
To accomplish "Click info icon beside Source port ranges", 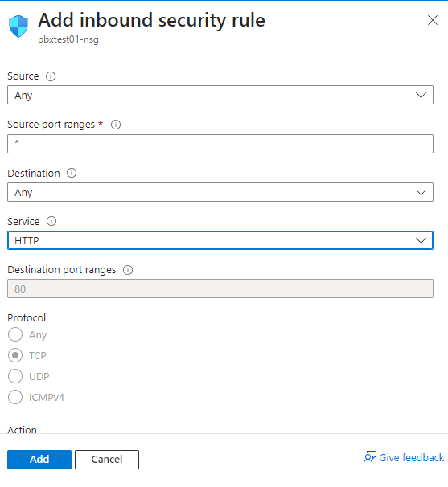I will pos(116,125).
